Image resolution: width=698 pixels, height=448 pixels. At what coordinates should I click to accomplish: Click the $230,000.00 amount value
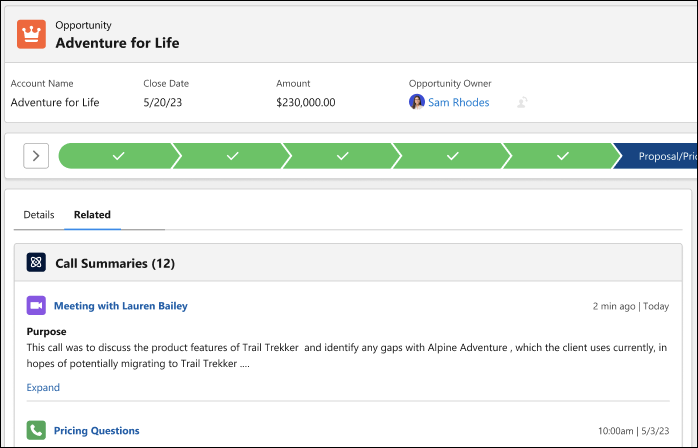[x=305, y=102]
